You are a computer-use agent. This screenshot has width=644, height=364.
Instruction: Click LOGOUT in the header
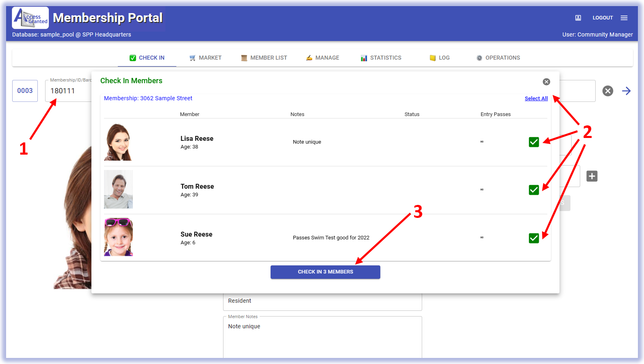[x=603, y=18]
